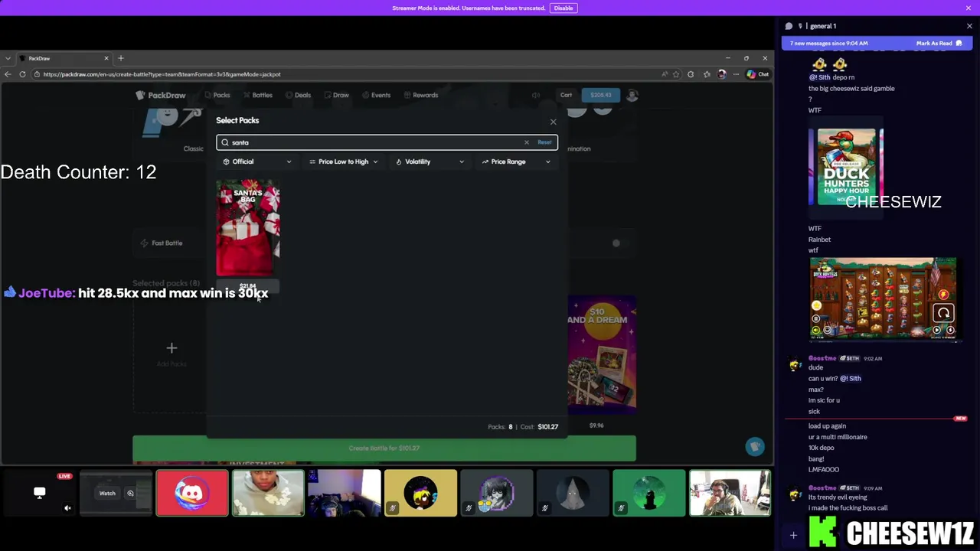Select the yellow avatar participant tile
Viewport: 980px width, 551px height.
point(420,494)
